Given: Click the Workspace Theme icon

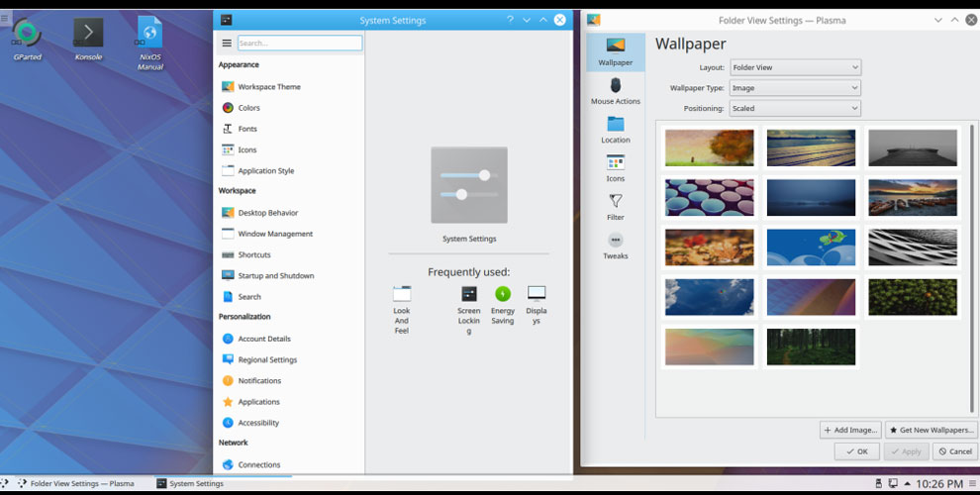Looking at the screenshot, I should pyautogui.click(x=228, y=87).
